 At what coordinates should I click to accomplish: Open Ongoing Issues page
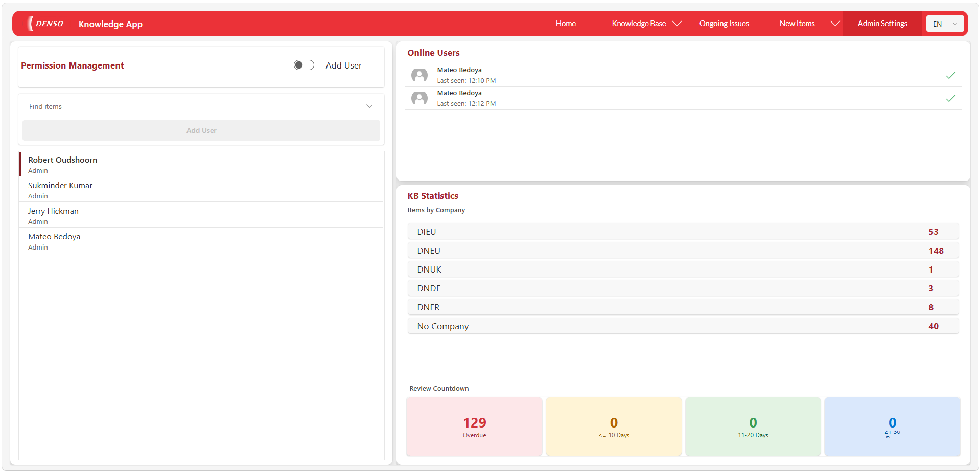point(724,24)
